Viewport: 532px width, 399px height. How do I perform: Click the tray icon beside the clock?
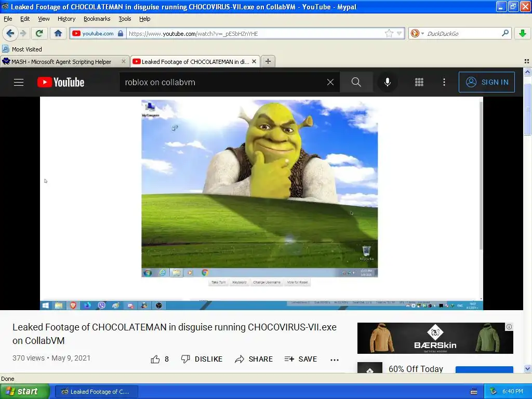[494, 392]
